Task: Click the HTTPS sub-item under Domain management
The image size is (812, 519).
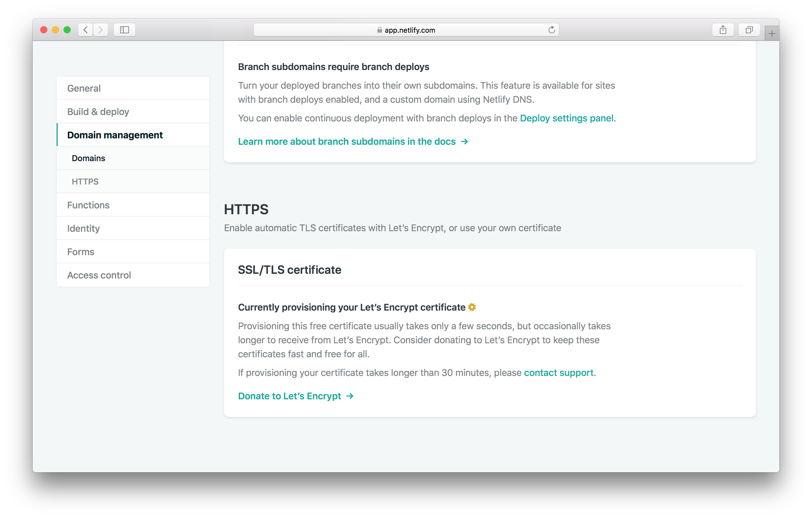Action: point(85,181)
